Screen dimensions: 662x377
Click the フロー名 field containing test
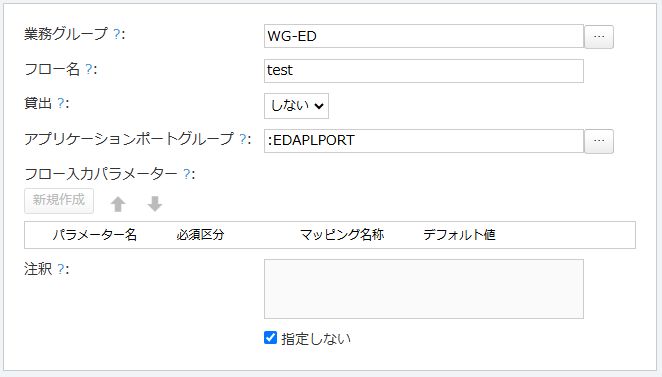[424, 71]
